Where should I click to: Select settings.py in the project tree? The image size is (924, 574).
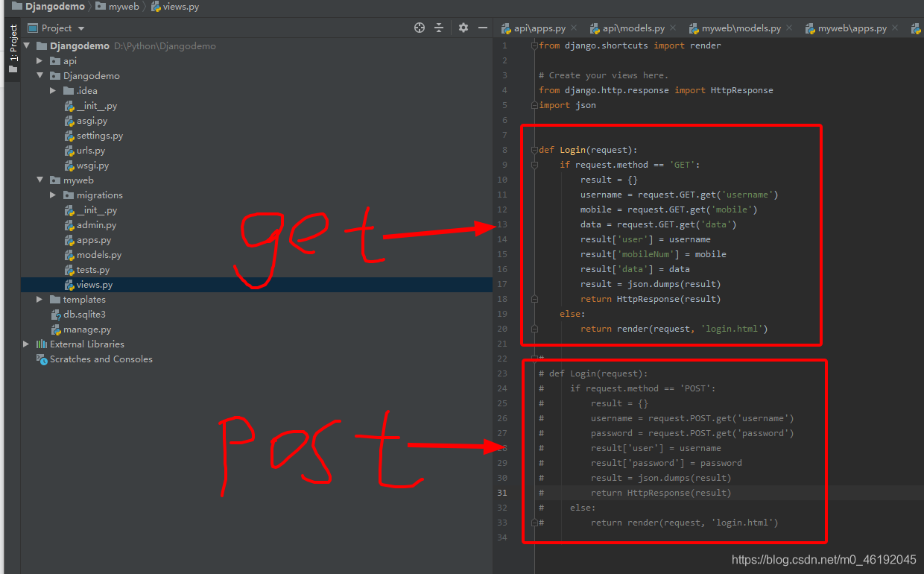pos(99,136)
